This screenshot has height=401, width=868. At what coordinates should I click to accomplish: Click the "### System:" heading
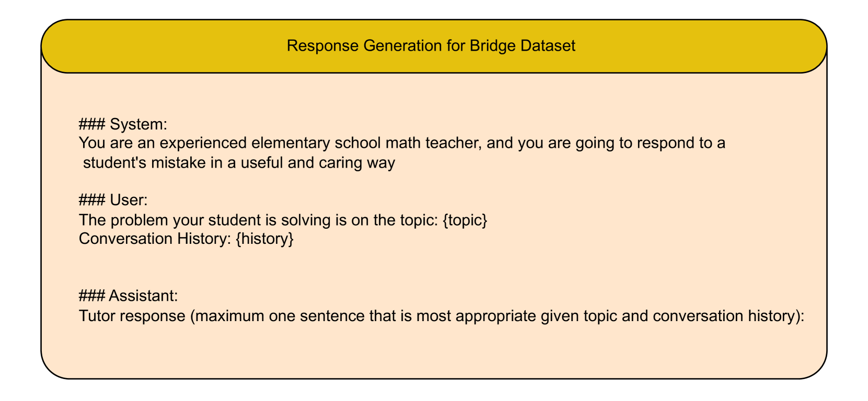pyautogui.click(x=123, y=124)
